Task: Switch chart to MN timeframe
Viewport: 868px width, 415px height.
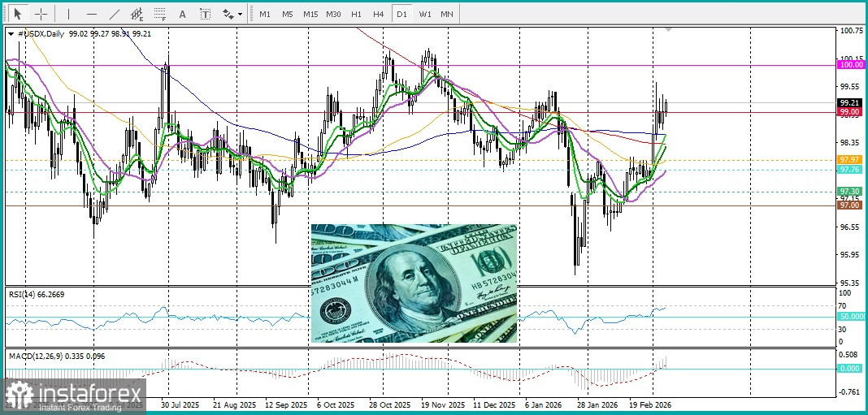Action: tap(447, 15)
